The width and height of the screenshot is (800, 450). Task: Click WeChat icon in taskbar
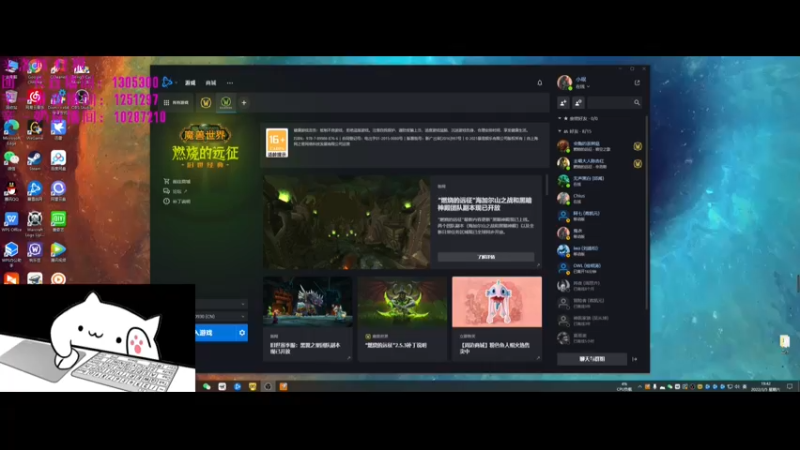click(x=207, y=387)
